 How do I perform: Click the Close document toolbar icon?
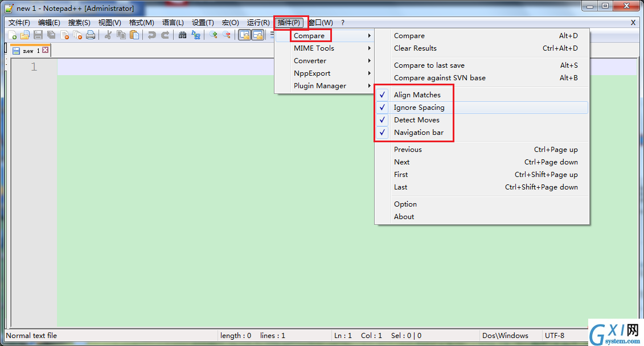click(64, 35)
